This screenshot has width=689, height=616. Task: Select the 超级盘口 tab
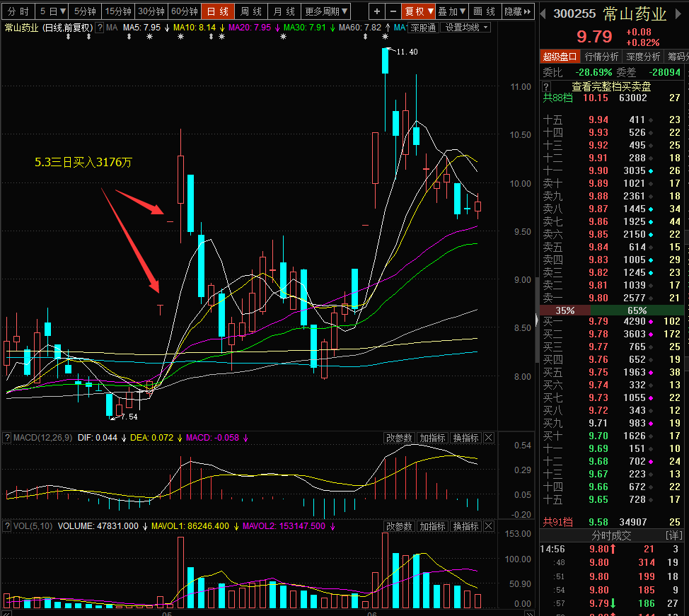tap(560, 57)
